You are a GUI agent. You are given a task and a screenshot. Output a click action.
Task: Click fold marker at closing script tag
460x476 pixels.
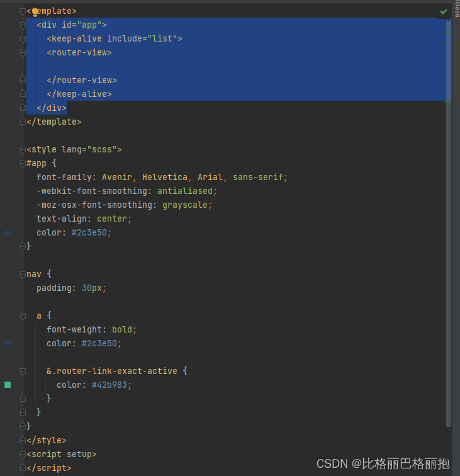[x=23, y=468]
